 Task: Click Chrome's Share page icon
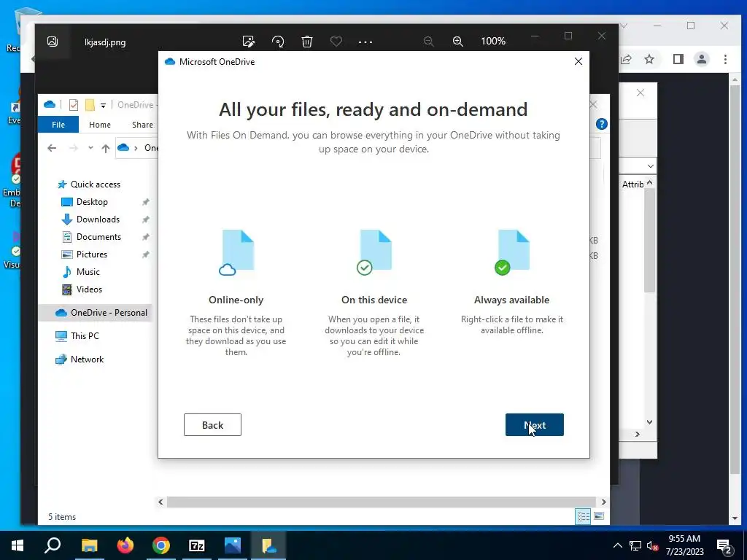click(626, 59)
